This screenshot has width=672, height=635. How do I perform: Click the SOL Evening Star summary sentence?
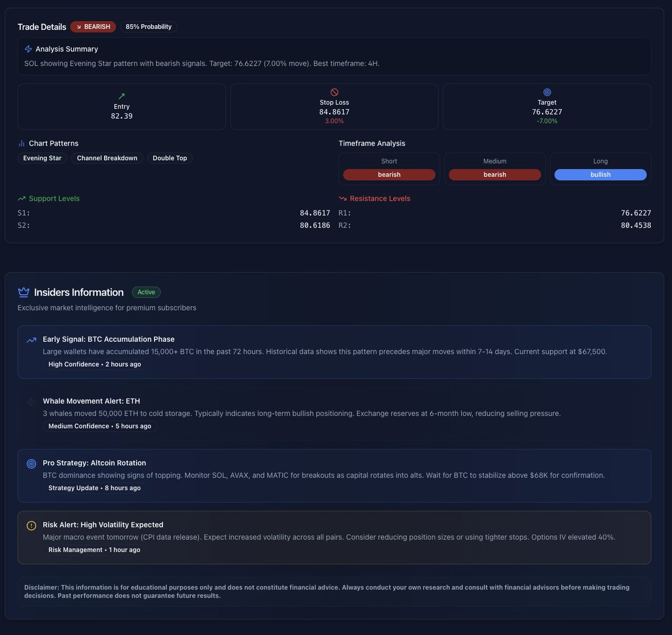pyautogui.click(x=202, y=63)
